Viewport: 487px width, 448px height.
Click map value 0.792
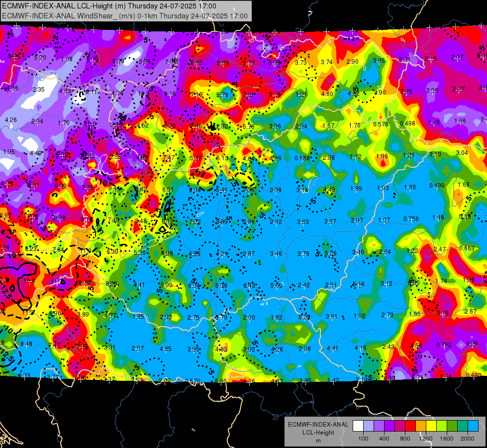pyautogui.click(x=444, y=344)
